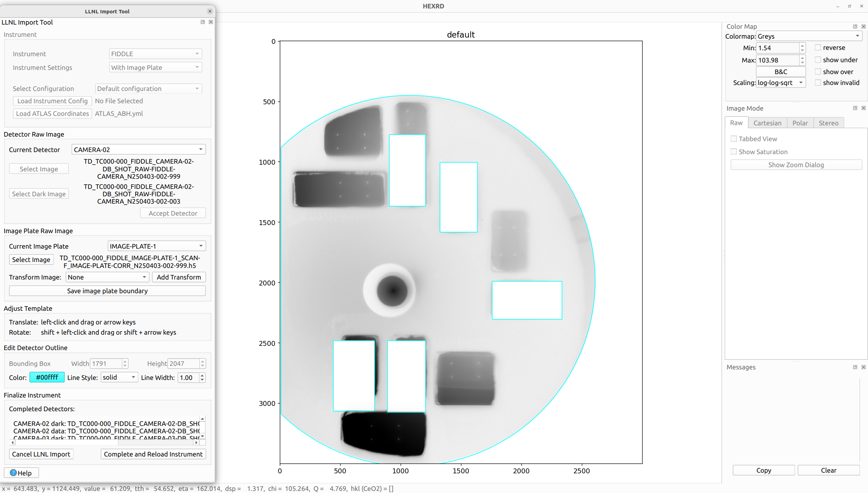Open the Current Detector CAMERA-02 dropdown

pos(138,150)
